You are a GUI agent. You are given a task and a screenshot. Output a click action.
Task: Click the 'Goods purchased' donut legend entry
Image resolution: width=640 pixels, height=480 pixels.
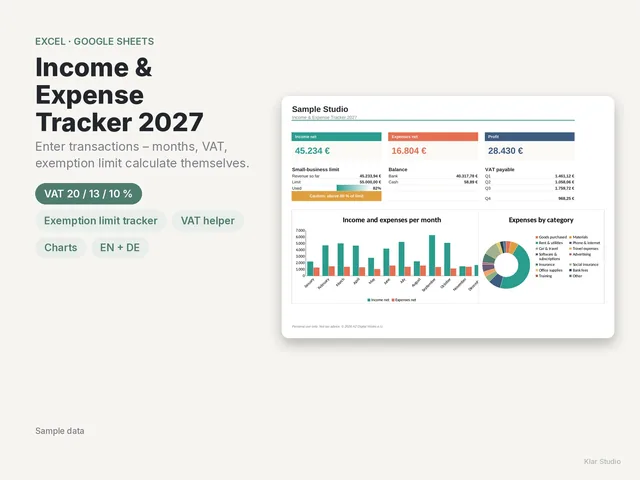tap(551, 237)
